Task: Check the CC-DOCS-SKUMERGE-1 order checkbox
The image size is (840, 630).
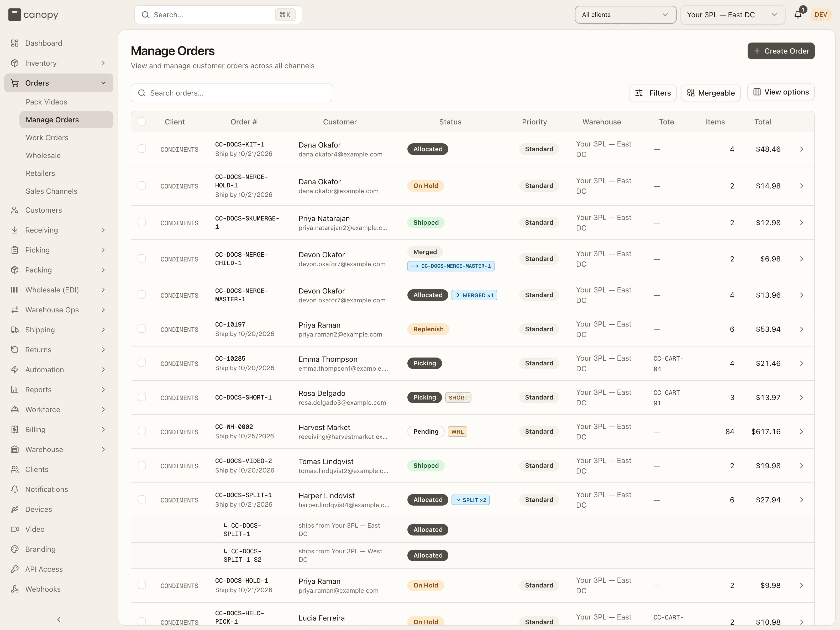Action: tap(142, 222)
